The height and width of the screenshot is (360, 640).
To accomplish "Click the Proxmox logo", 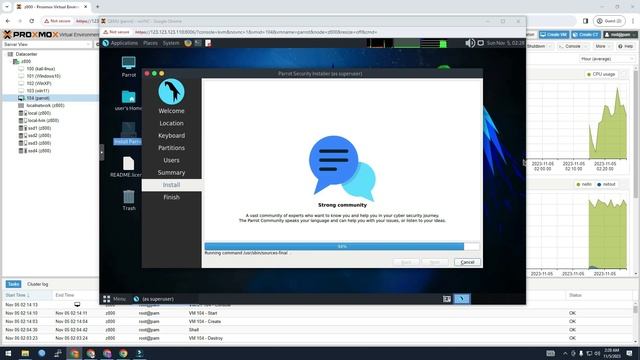I will coord(31,35).
